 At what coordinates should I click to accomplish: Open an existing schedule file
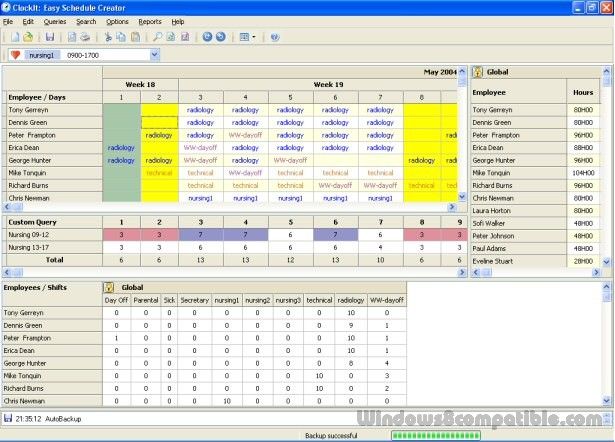coord(28,37)
